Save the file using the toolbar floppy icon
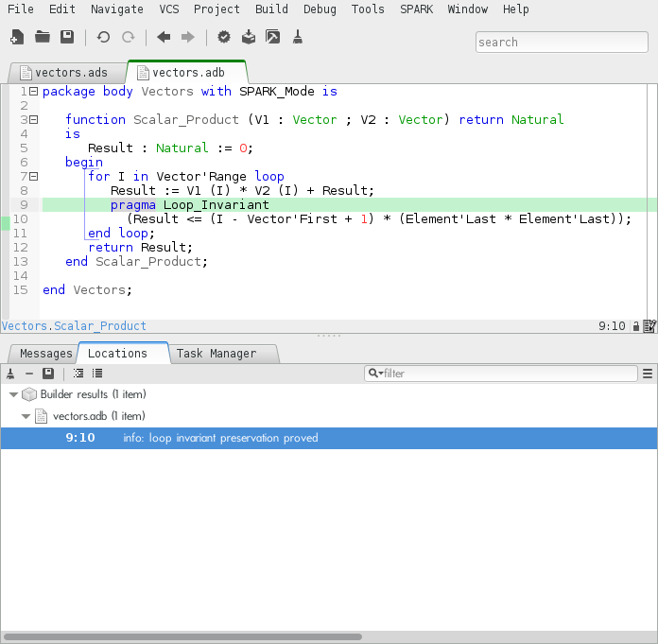Viewport: 658px width, 644px height. [x=67, y=38]
